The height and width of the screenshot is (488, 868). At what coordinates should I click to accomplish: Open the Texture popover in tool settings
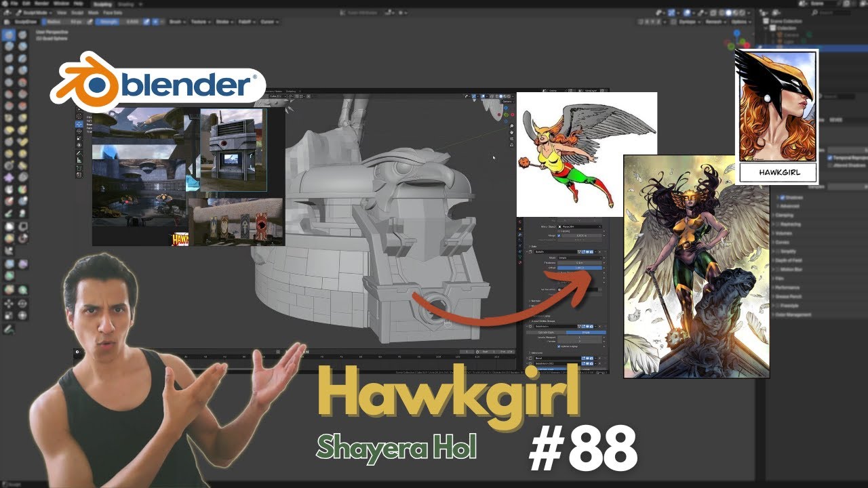pyautogui.click(x=201, y=22)
